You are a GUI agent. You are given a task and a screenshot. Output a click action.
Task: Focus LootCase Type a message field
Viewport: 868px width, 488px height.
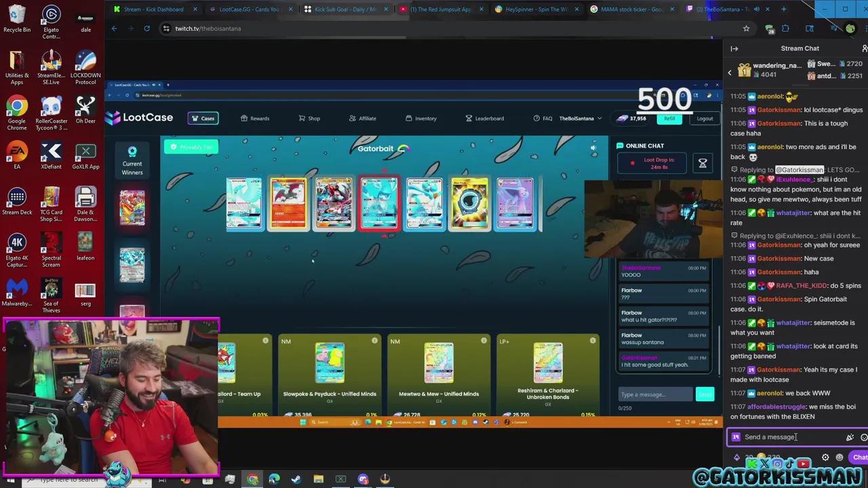point(655,394)
